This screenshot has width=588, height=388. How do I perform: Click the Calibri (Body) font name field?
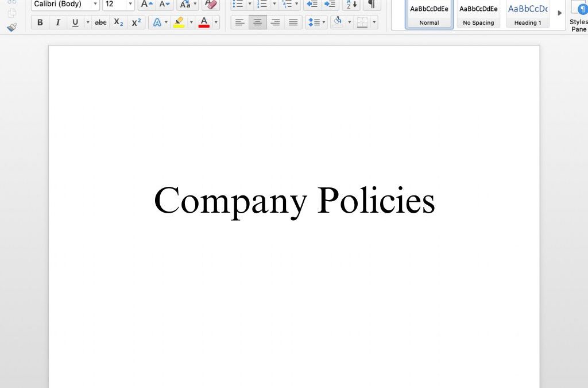(61, 4)
